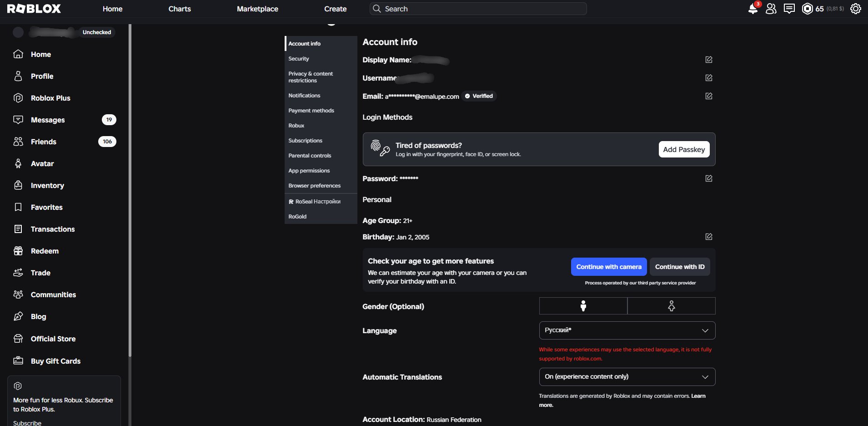This screenshot has width=868, height=426.
Task: Go to Home in top navigation
Action: tap(112, 9)
